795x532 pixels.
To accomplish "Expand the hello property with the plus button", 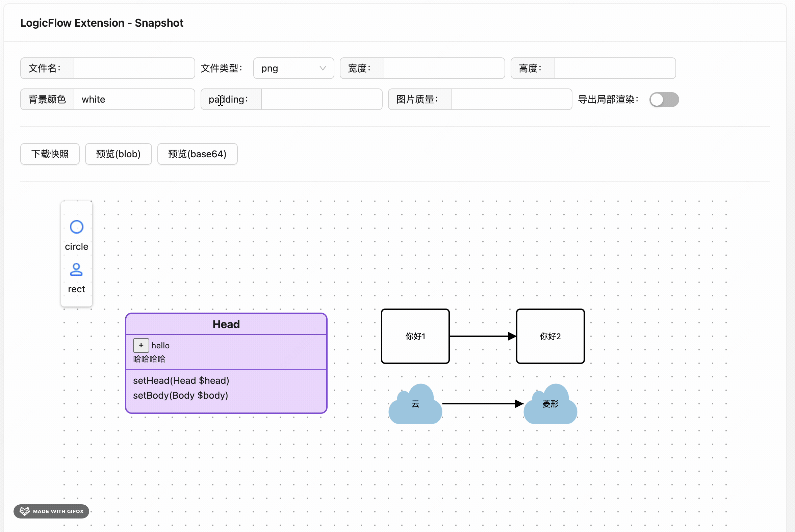I will click(141, 345).
